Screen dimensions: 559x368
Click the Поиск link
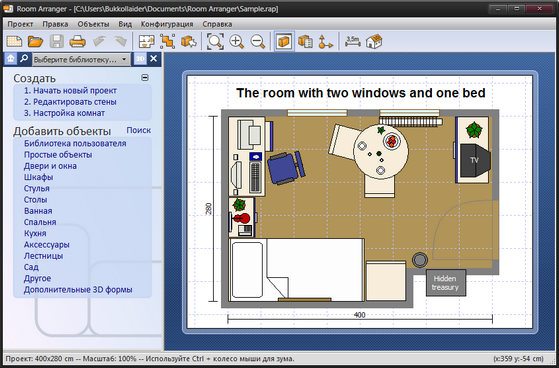click(x=139, y=130)
